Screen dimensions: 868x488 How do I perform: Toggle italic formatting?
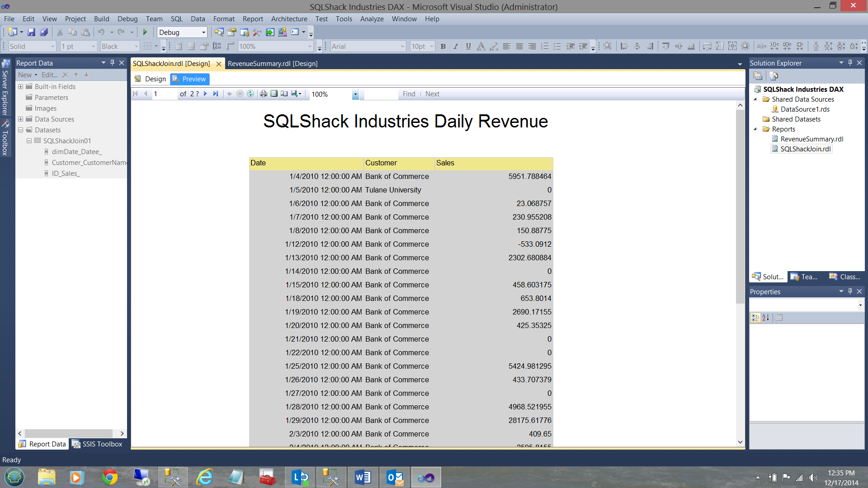point(456,47)
